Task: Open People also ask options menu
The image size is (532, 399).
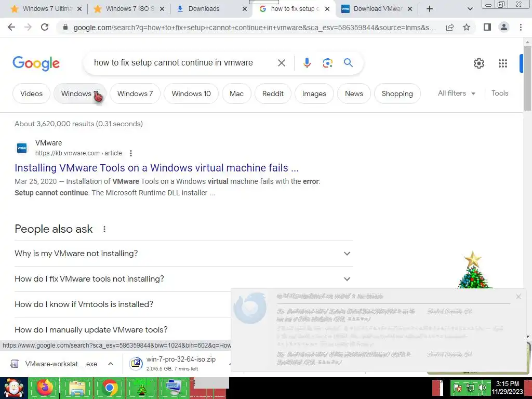Action: point(104,229)
